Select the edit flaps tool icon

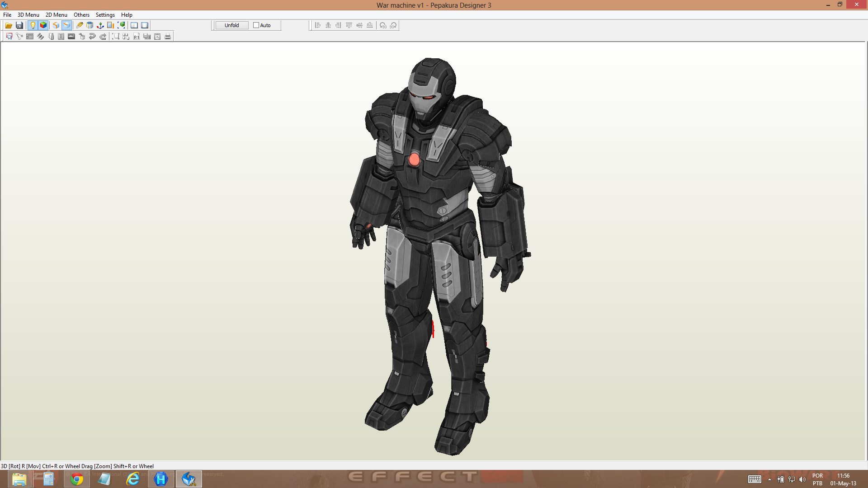point(30,37)
